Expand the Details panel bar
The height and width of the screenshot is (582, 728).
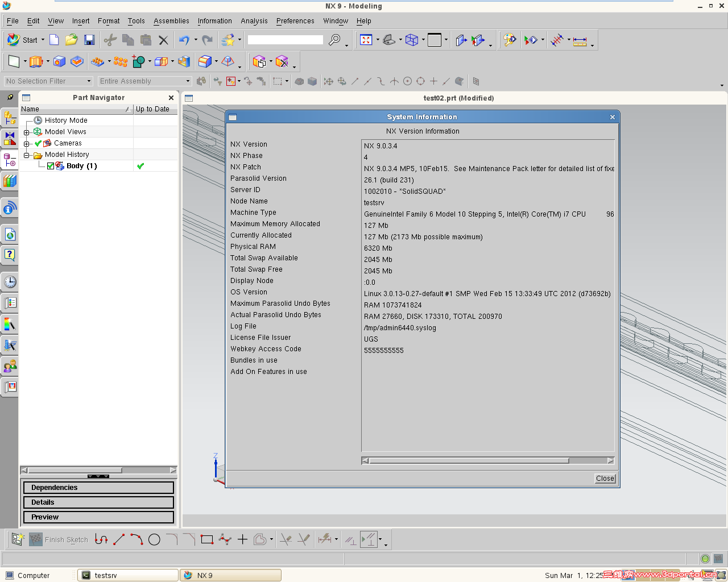(x=98, y=502)
